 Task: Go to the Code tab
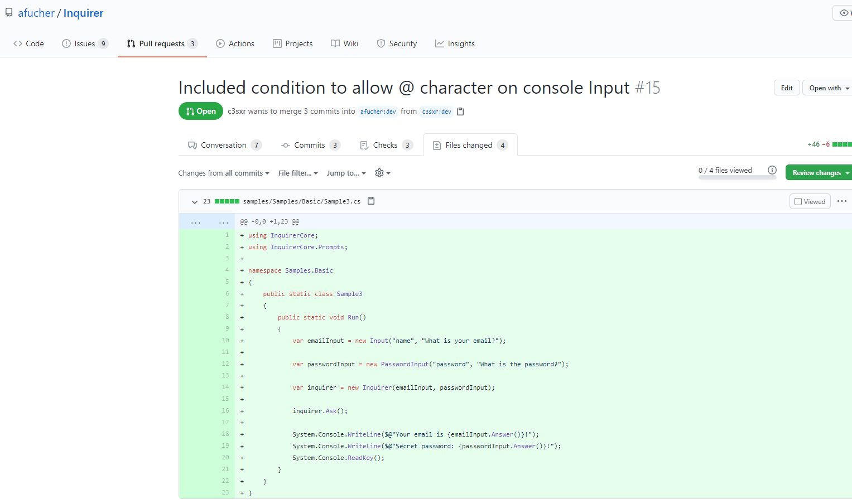(28, 43)
